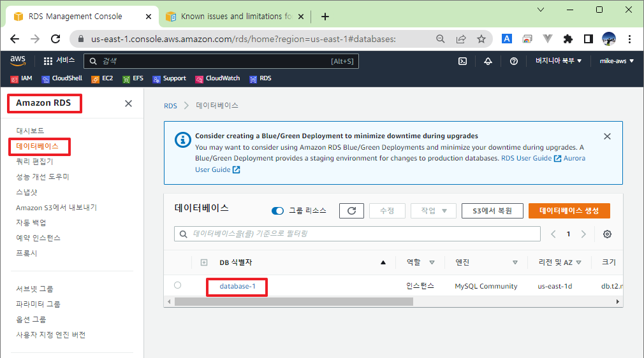Open the tab search chevron in title bar
Image resolution: width=644 pixels, height=358 pixels.
click(x=541, y=10)
